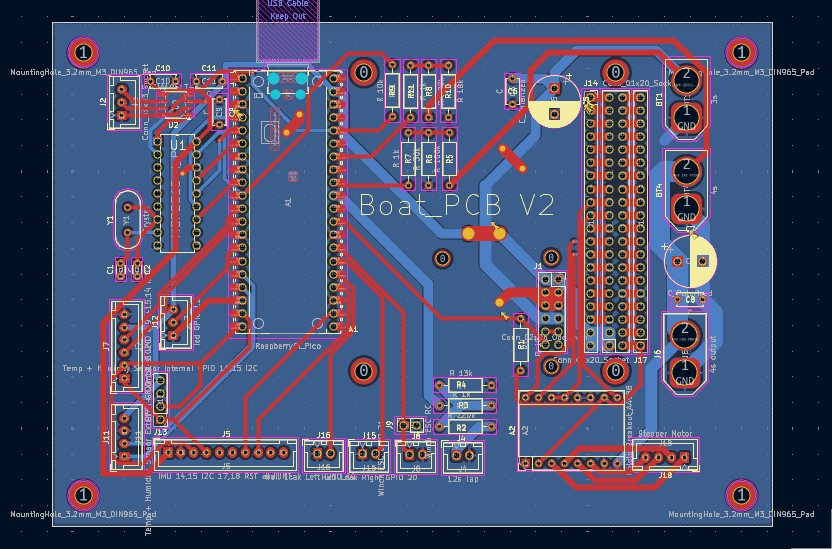The width and height of the screenshot is (832, 549).
Task: Select connector J7 footprint
Action: (126, 346)
